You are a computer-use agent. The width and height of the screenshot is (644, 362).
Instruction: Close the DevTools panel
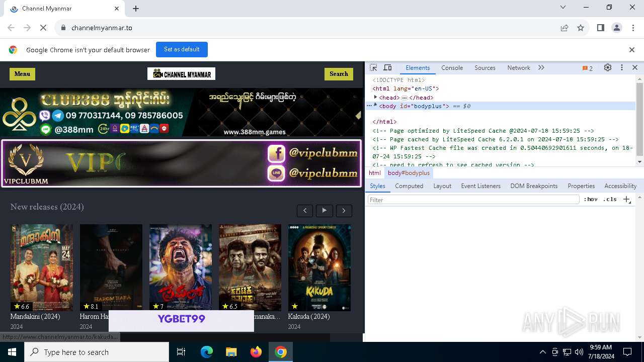click(x=635, y=68)
